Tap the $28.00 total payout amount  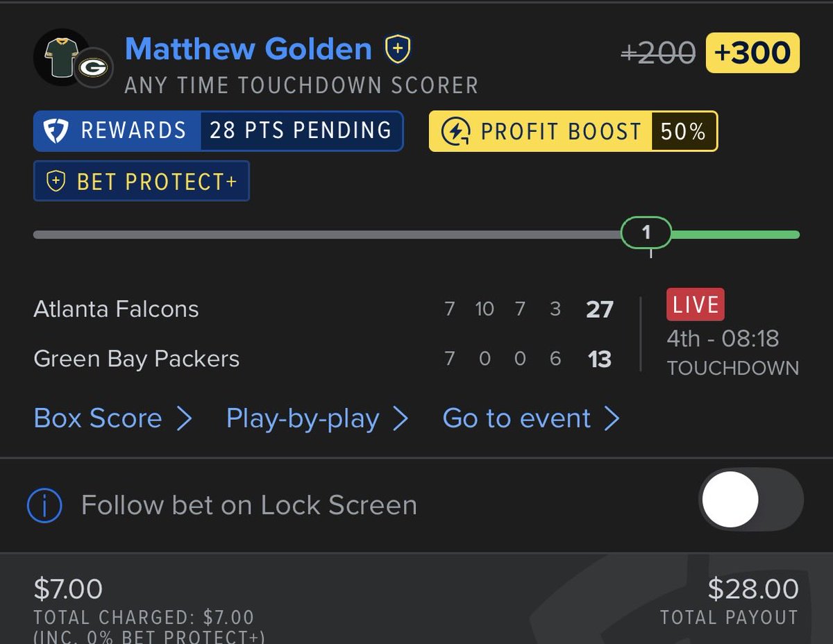[x=753, y=589]
